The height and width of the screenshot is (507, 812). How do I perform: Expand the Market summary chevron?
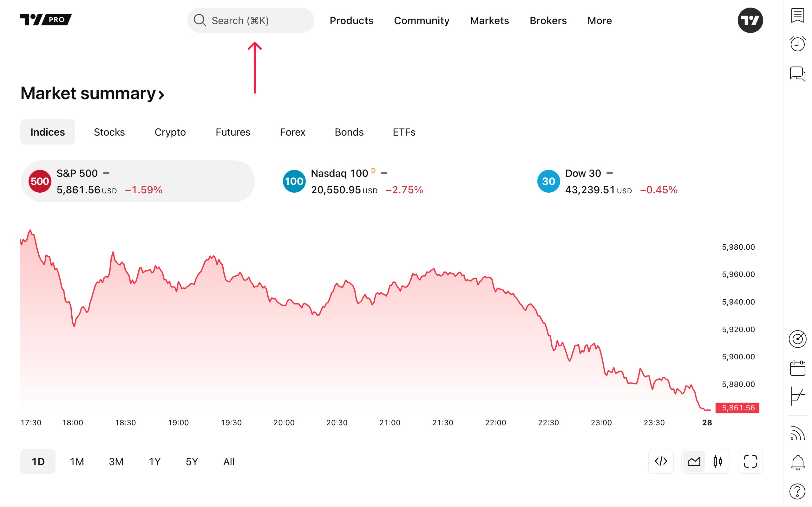point(161,94)
